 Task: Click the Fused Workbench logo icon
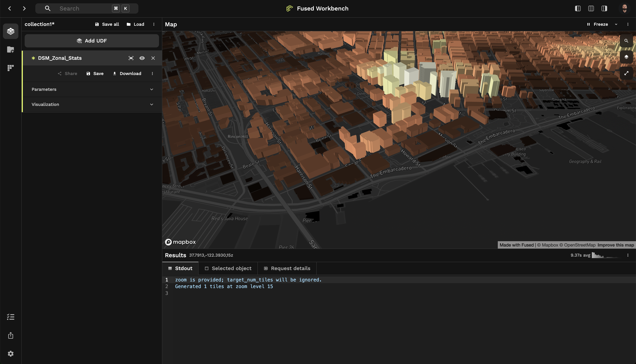pos(289,8)
